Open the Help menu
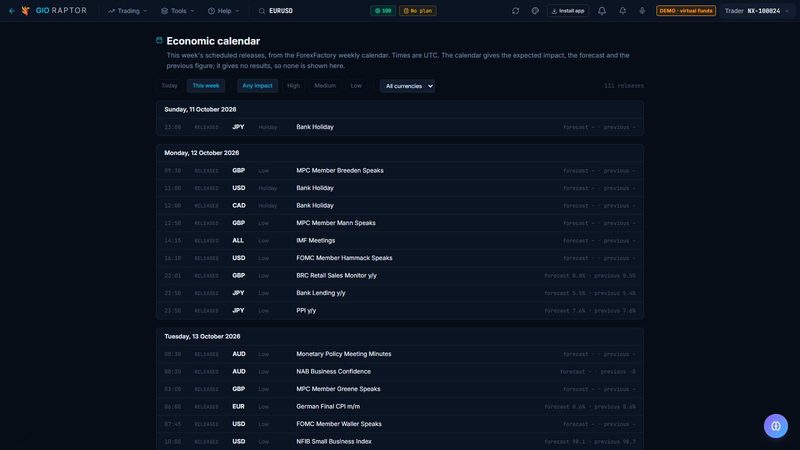 point(223,11)
